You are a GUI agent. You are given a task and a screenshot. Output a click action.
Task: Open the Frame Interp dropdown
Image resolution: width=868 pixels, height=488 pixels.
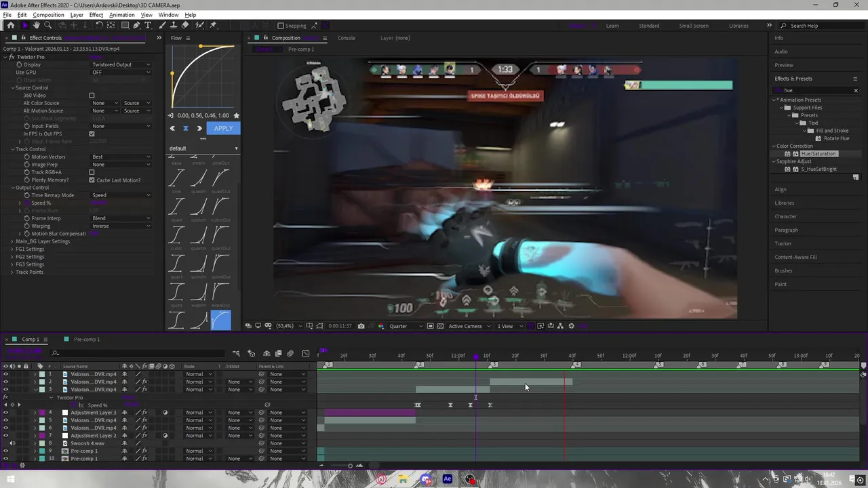point(121,218)
